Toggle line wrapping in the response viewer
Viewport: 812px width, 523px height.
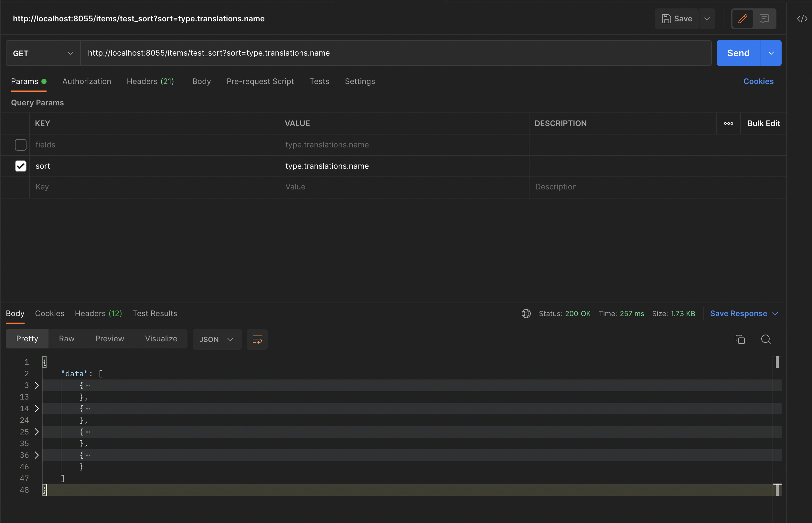[257, 339]
